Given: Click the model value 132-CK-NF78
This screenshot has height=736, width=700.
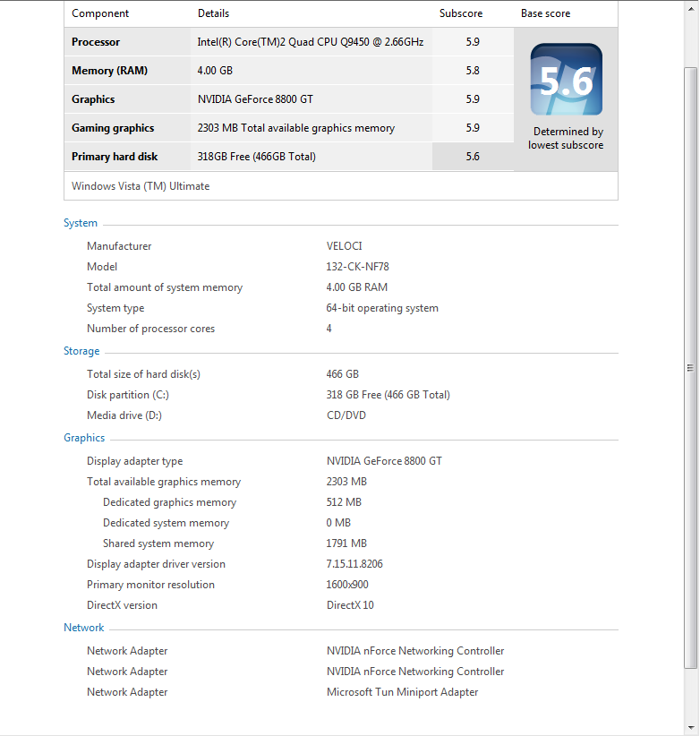Looking at the screenshot, I should pyautogui.click(x=357, y=267).
